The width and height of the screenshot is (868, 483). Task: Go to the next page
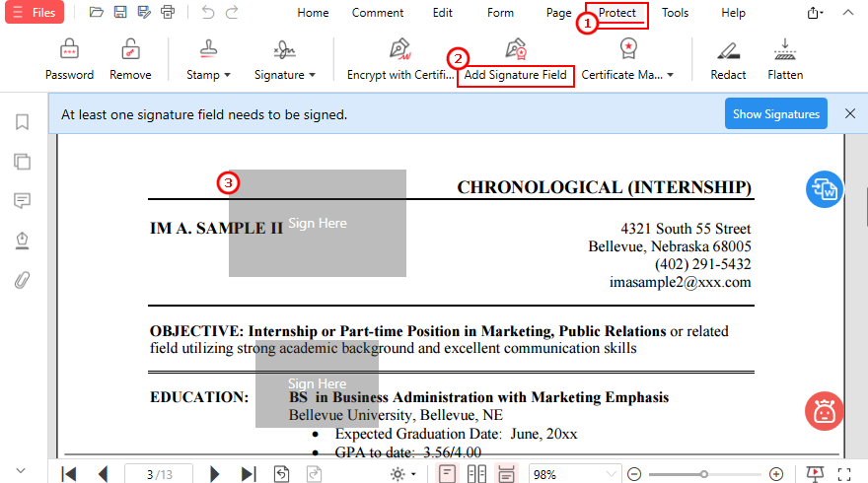tap(215, 474)
